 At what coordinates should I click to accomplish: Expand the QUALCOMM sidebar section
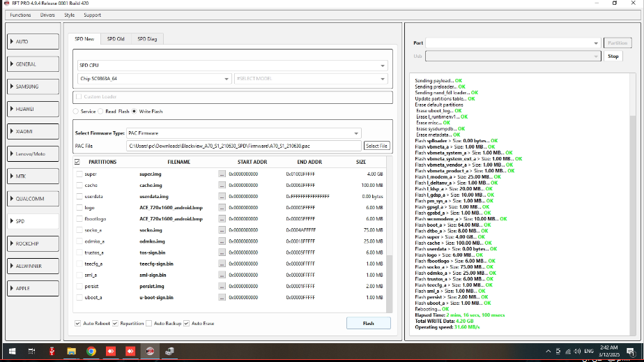(33, 199)
